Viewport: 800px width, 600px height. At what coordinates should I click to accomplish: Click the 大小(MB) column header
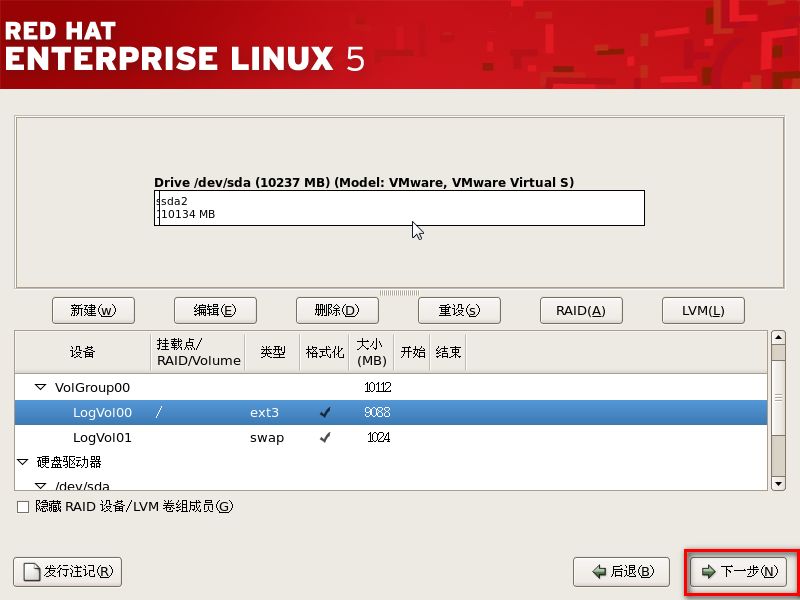pyautogui.click(x=371, y=352)
